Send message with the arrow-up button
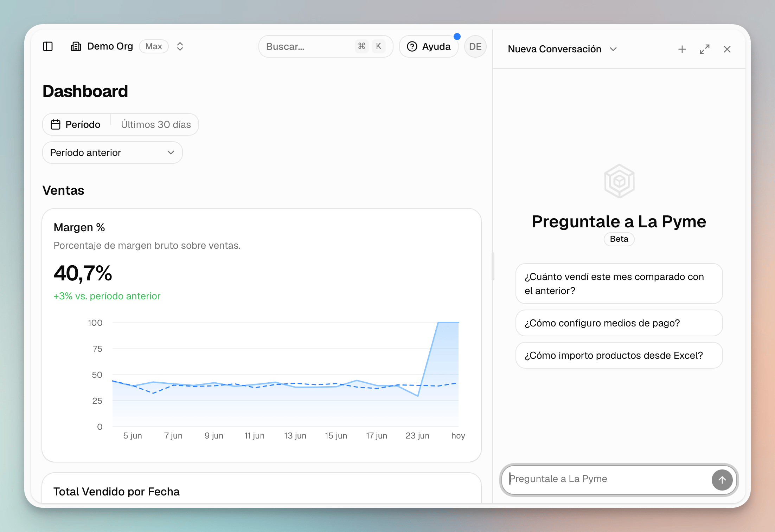Viewport: 775px width, 532px height. pos(722,480)
